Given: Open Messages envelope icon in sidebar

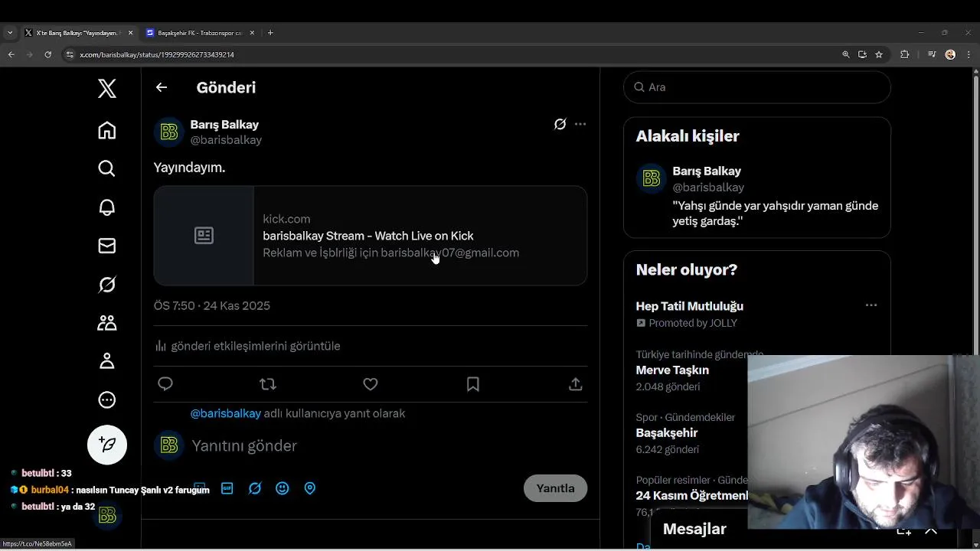Looking at the screenshot, I should (107, 246).
